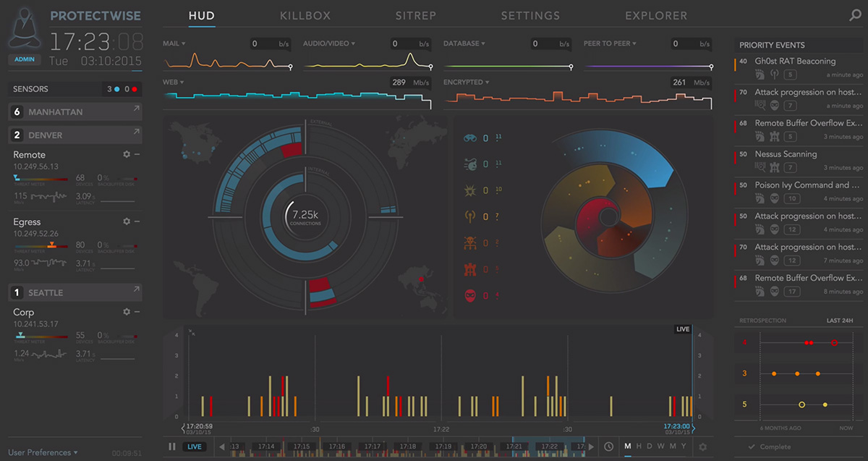Click the open red circle in retrospection row 4

(834, 342)
